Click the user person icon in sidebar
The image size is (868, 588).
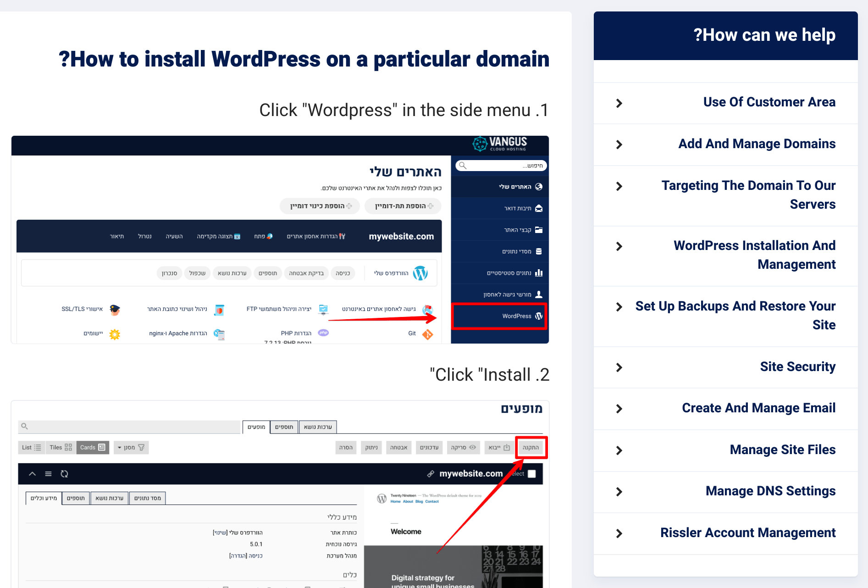click(539, 294)
